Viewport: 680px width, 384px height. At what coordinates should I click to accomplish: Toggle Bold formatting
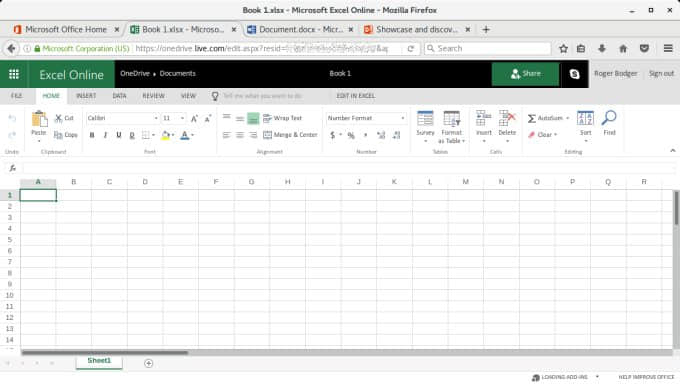pyautogui.click(x=92, y=135)
